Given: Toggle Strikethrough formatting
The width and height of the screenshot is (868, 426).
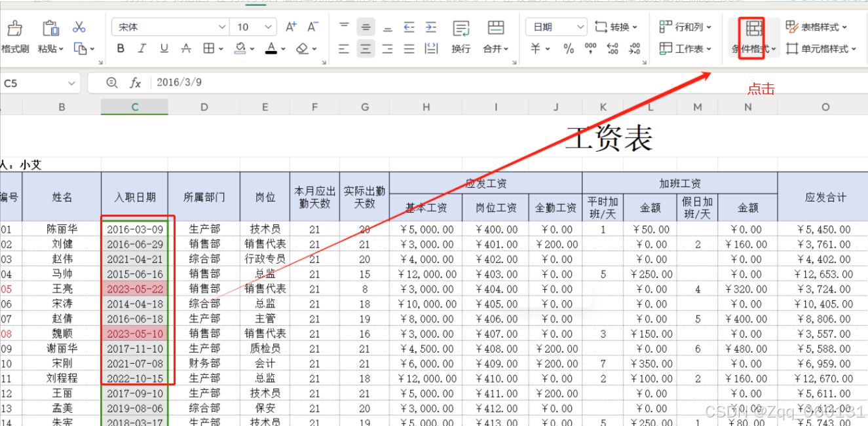Looking at the screenshot, I should coord(186,48).
